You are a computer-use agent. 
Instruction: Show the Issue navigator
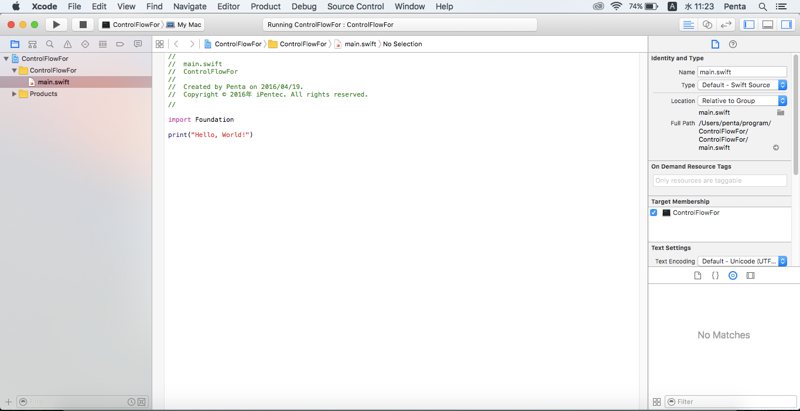pyautogui.click(x=67, y=44)
